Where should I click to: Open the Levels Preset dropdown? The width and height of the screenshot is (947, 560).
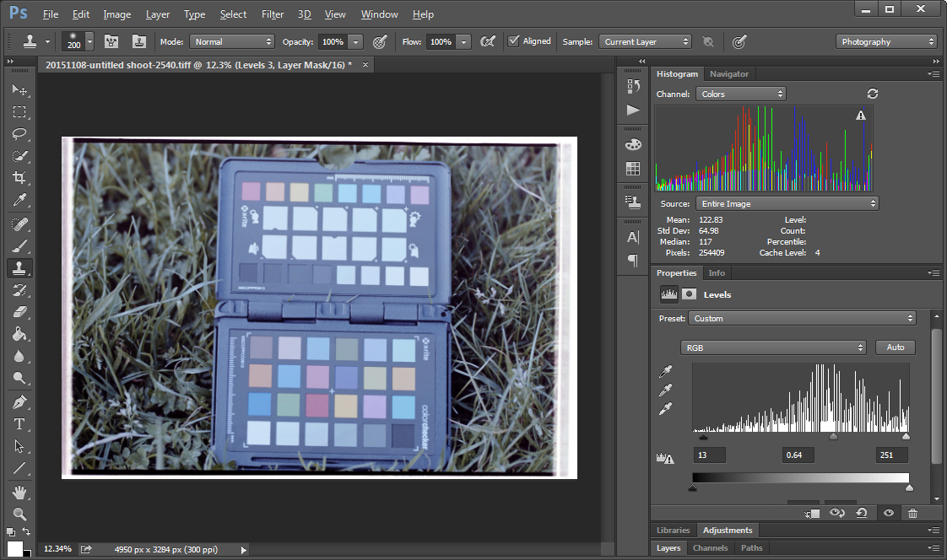pyautogui.click(x=802, y=318)
